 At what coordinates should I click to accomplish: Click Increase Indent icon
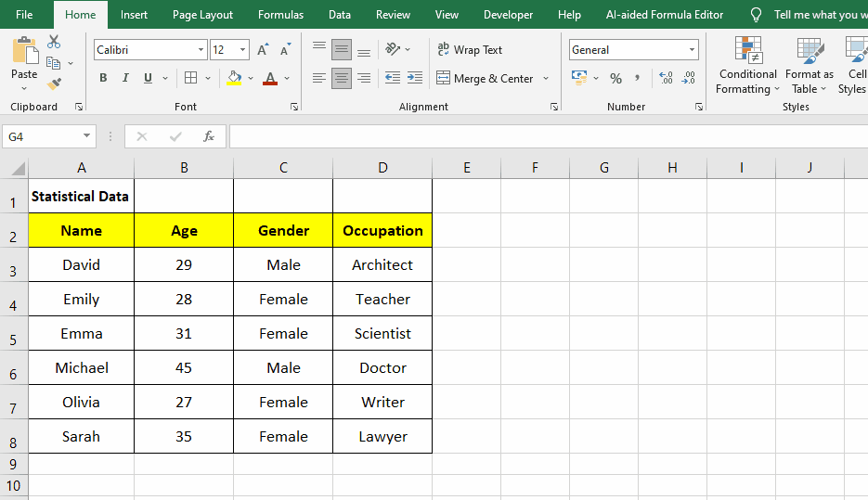click(x=415, y=78)
